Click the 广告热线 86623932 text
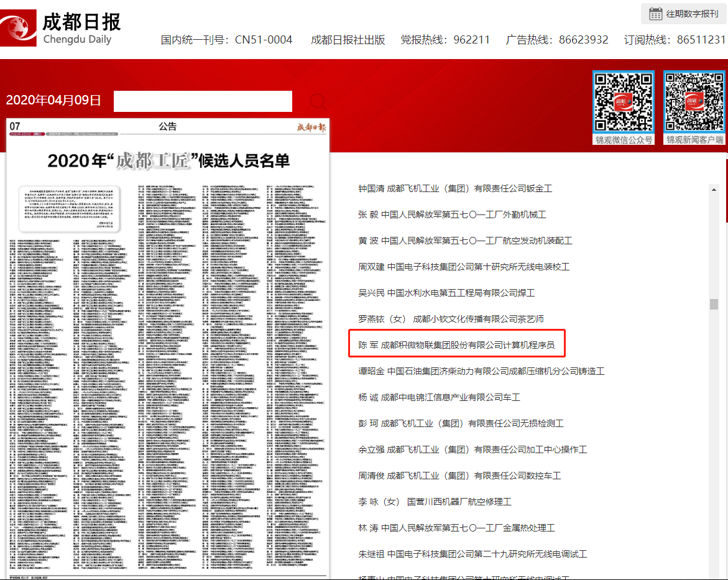The width and height of the screenshot is (728, 580). 557,40
